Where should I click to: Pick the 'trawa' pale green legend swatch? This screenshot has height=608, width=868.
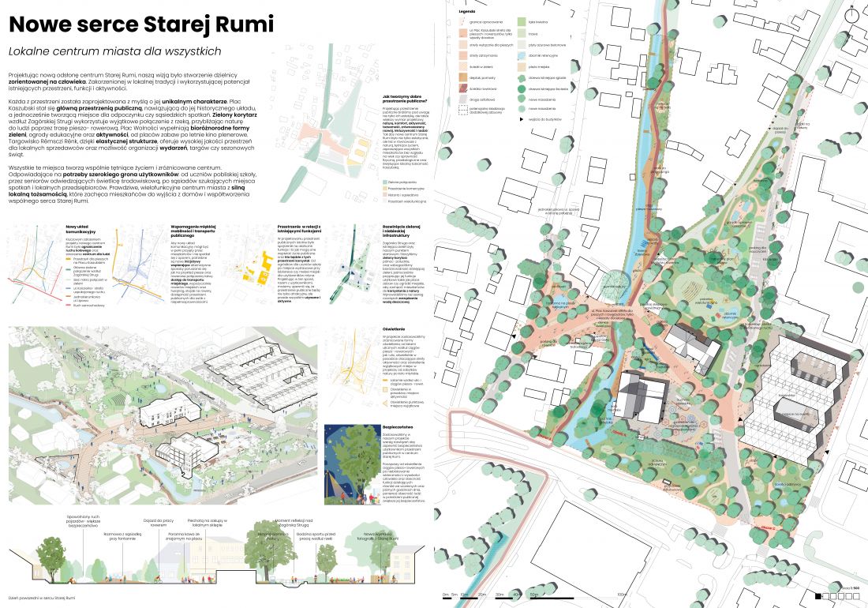tap(522, 34)
